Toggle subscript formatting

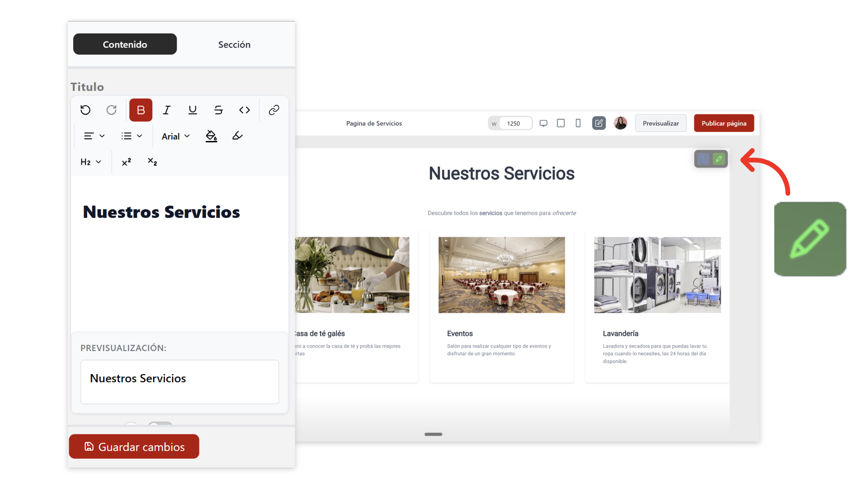click(152, 162)
